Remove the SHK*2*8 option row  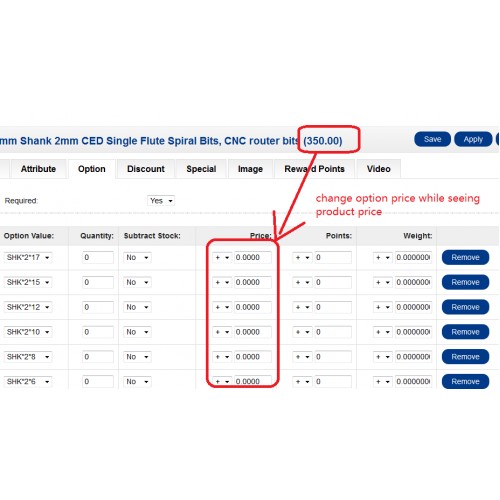465,357
